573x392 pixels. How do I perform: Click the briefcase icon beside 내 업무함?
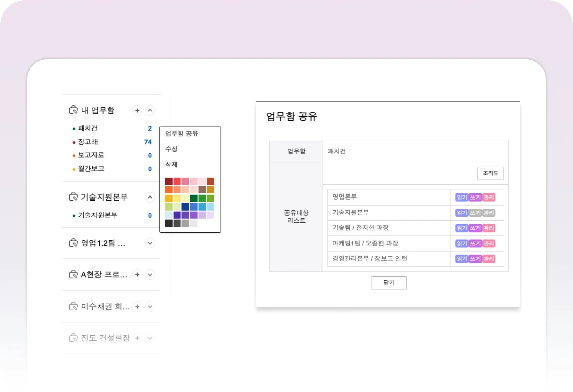(73, 110)
